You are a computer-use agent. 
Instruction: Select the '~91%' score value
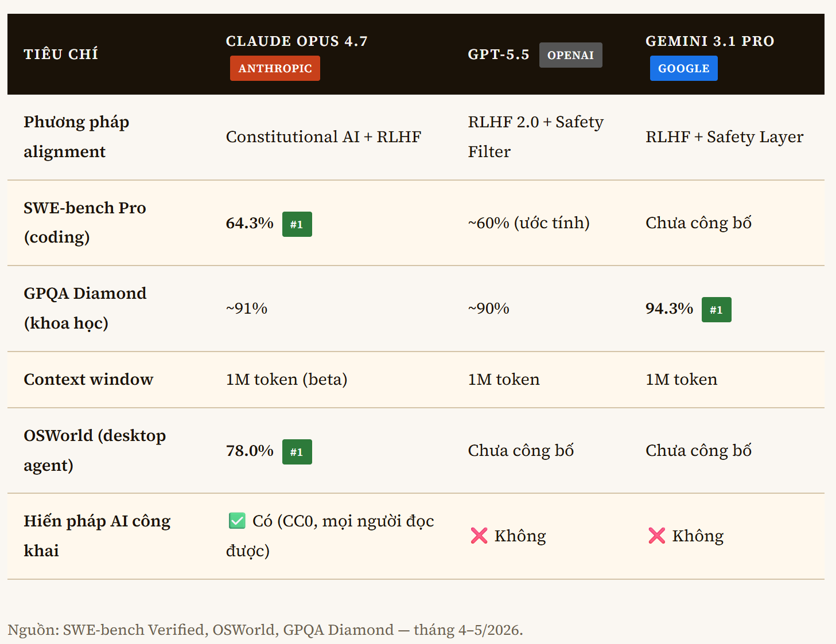(247, 309)
